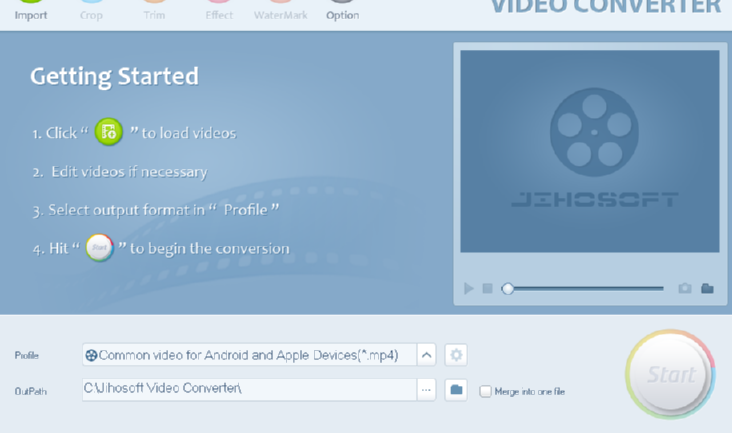
Task: Open profile settings gear icon
Action: tap(456, 355)
